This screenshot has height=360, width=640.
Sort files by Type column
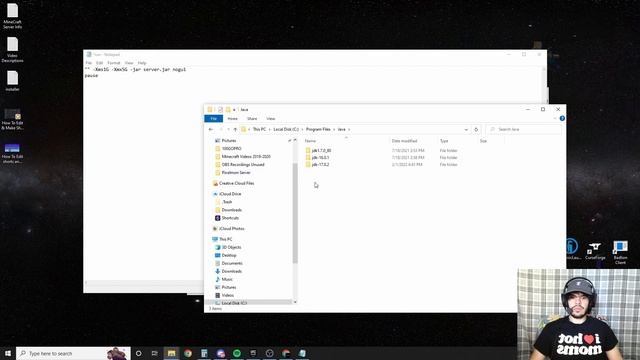click(444, 141)
